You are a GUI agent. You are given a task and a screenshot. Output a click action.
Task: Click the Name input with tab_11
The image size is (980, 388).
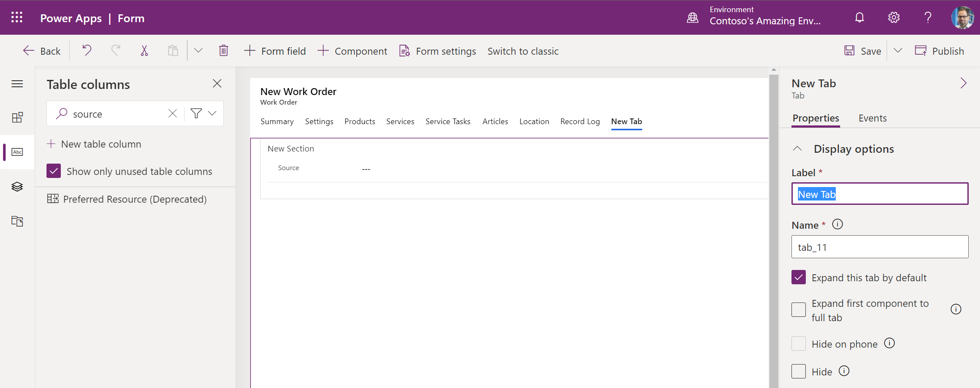[x=880, y=247]
